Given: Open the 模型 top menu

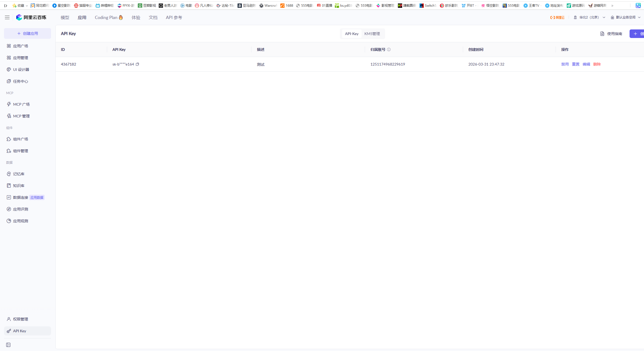Looking at the screenshot, I should [65, 17].
